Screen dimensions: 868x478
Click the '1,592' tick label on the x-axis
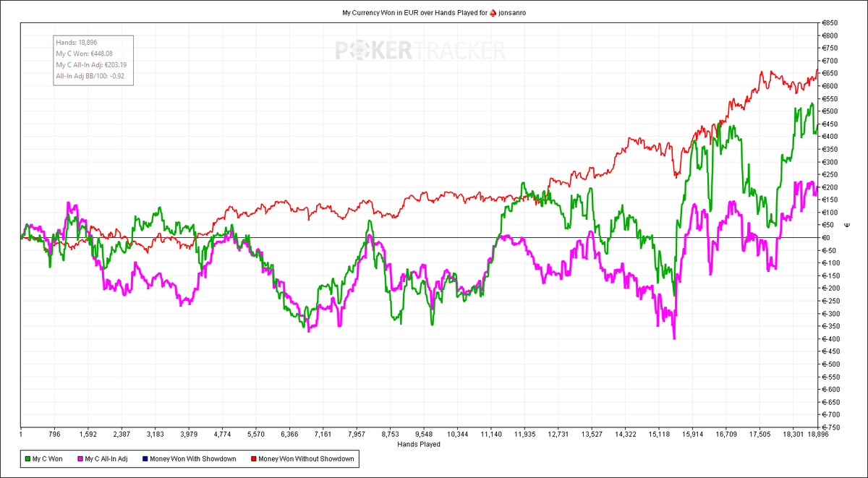click(x=88, y=435)
